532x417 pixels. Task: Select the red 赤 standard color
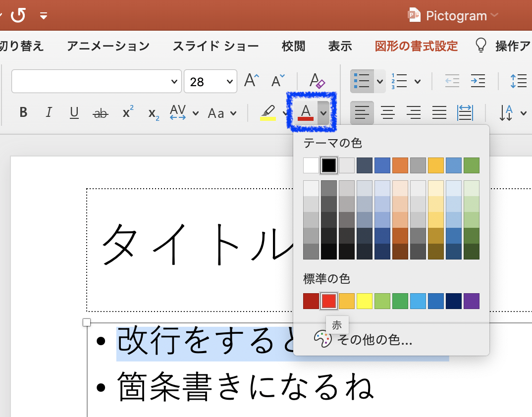click(329, 301)
